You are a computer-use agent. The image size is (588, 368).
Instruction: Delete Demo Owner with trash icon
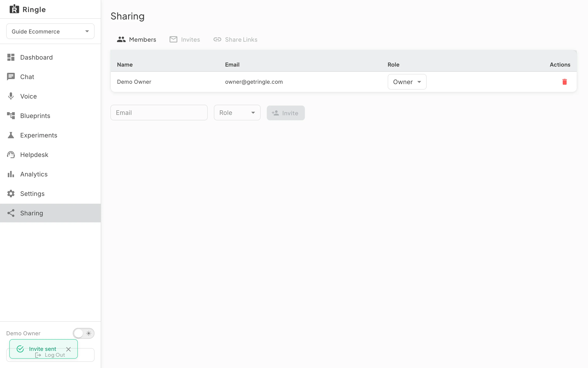pyautogui.click(x=564, y=82)
